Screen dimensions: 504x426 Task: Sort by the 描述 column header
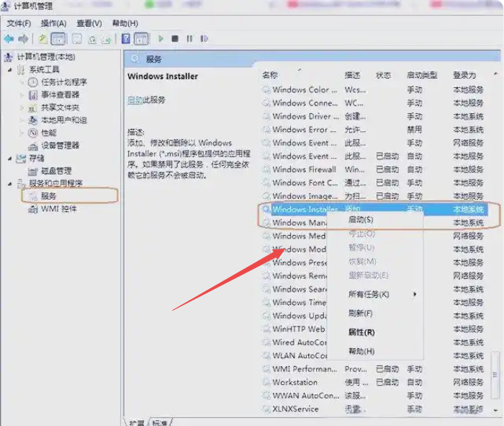[x=352, y=75]
